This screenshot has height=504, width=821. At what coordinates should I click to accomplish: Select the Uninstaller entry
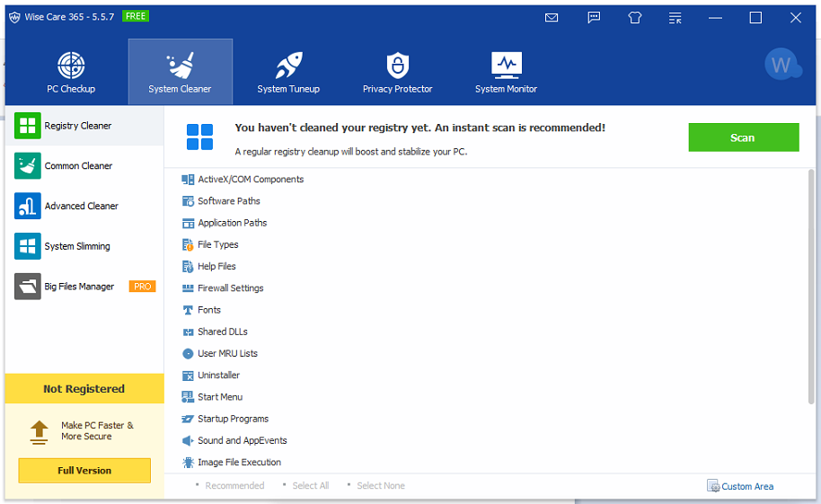pyautogui.click(x=219, y=376)
